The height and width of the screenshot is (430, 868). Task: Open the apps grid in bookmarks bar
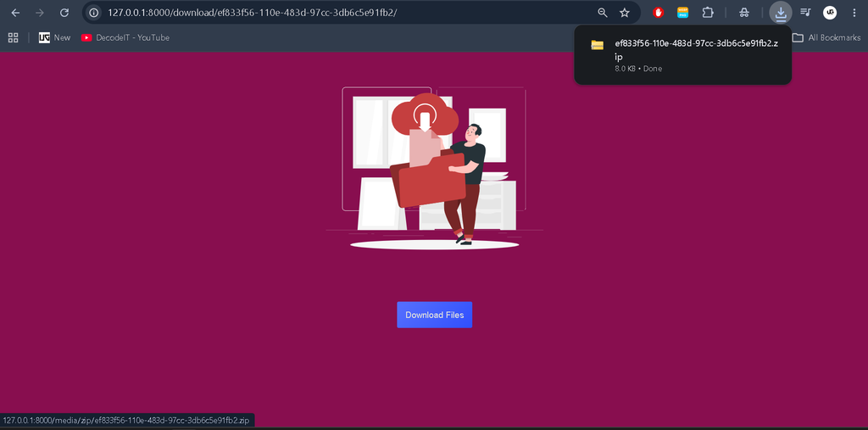[x=14, y=37]
